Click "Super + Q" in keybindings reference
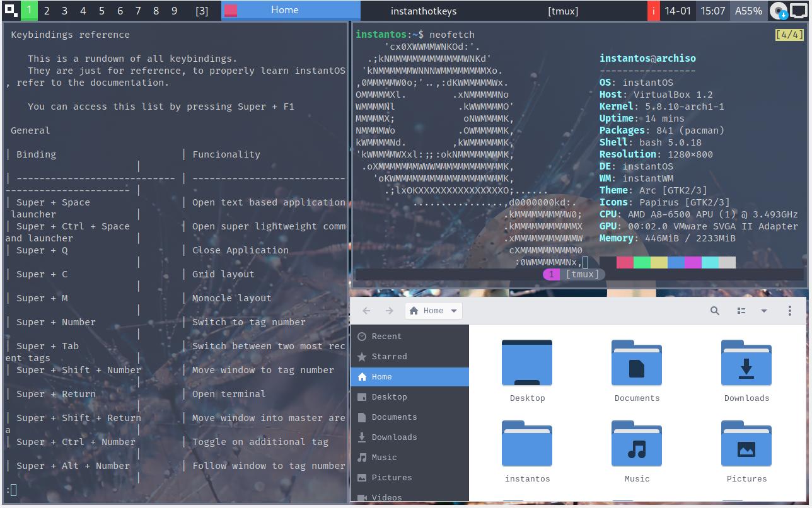The width and height of the screenshot is (812, 508). point(42,250)
